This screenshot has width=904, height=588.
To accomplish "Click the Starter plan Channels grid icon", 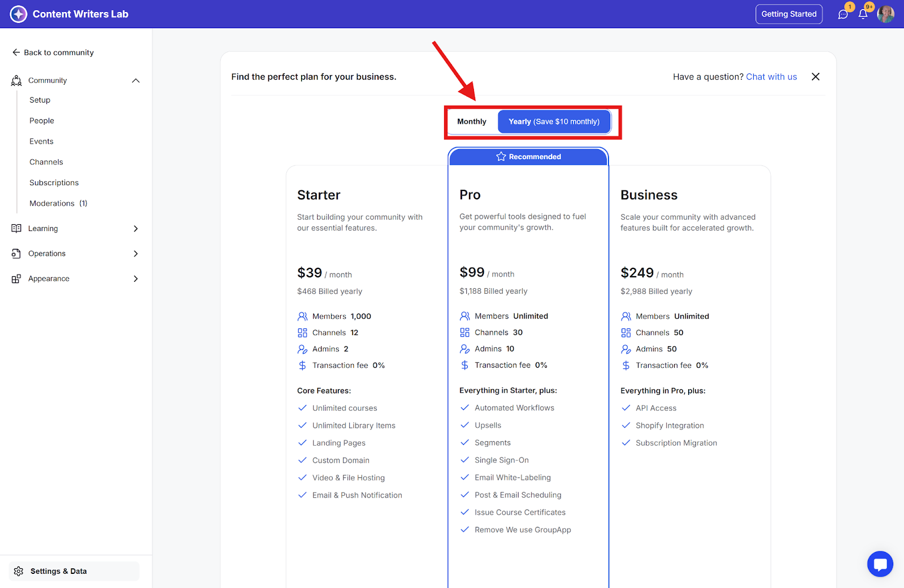I will pos(303,333).
